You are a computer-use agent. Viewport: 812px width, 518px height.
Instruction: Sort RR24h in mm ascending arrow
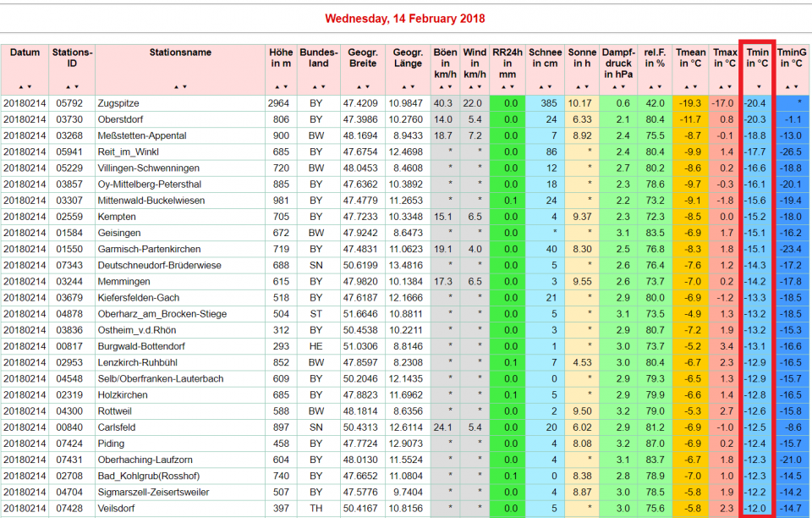pyautogui.click(x=503, y=87)
